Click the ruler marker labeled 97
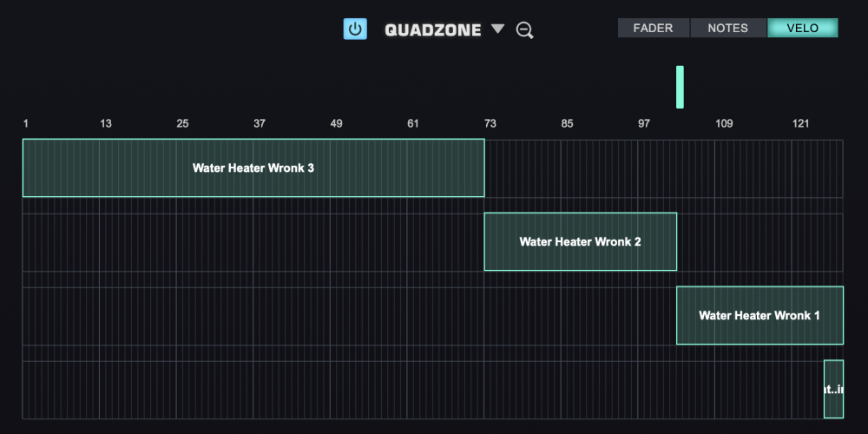This screenshot has height=434, width=868. click(x=644, y=123)
